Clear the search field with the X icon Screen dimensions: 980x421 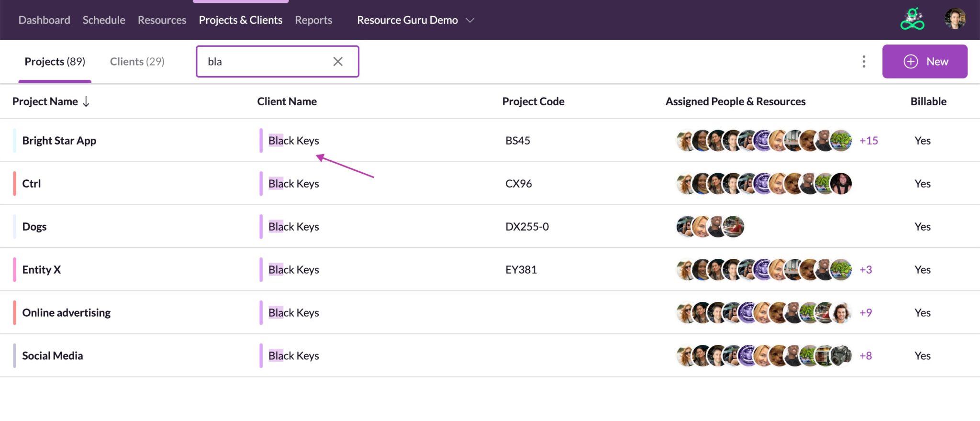338,61
